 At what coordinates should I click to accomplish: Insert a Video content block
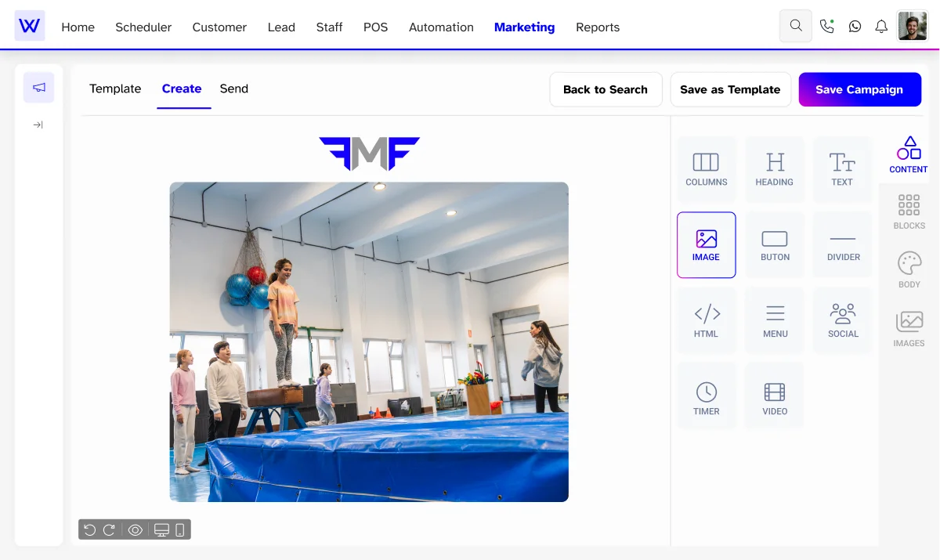(775, 396)
